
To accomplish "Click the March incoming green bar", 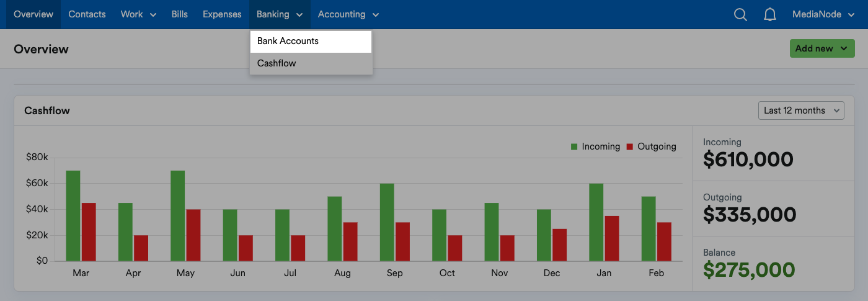I will (x=73, y=216).
